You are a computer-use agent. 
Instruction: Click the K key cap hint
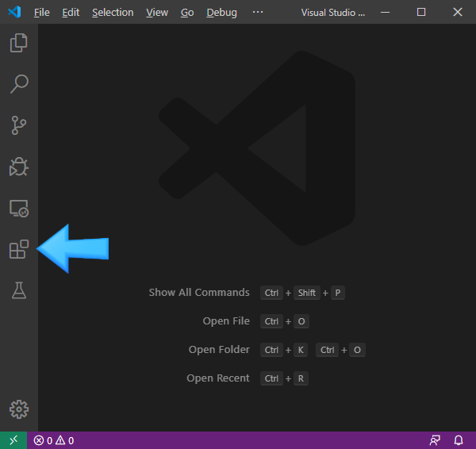[301, 350]
